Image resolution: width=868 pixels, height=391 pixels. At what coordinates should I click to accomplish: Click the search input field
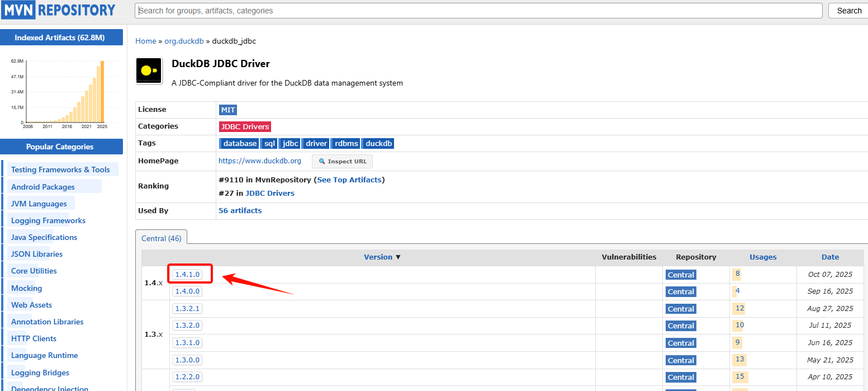pyautogui.click(x=478, y=11)
